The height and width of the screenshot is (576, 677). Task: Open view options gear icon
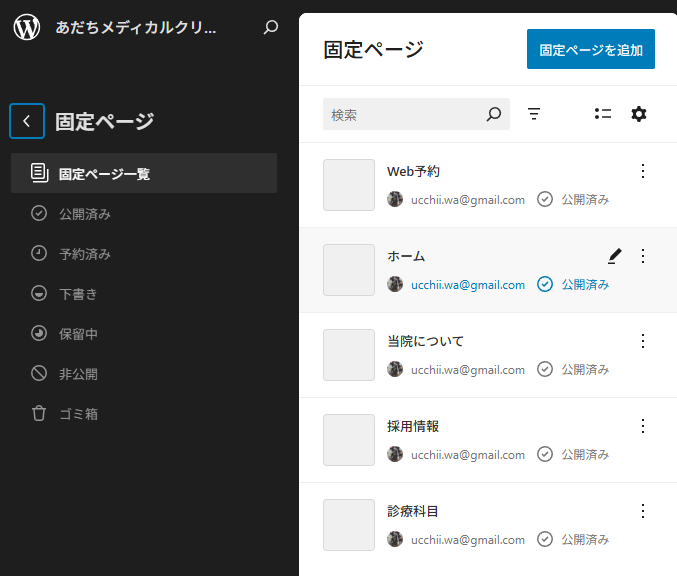click(x=639, y=114)
